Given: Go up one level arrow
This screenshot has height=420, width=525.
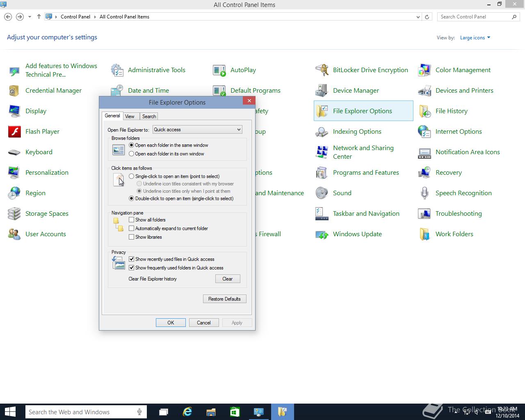Looking at the screenshot, I should click(x=39, y=17).
